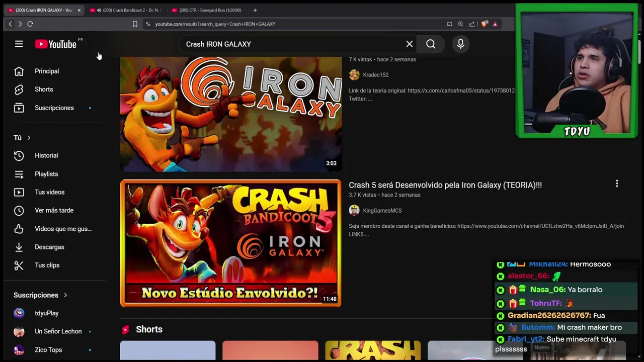Click the Ver más tarde clock icon
644x362 pixels.
point(19,210)
